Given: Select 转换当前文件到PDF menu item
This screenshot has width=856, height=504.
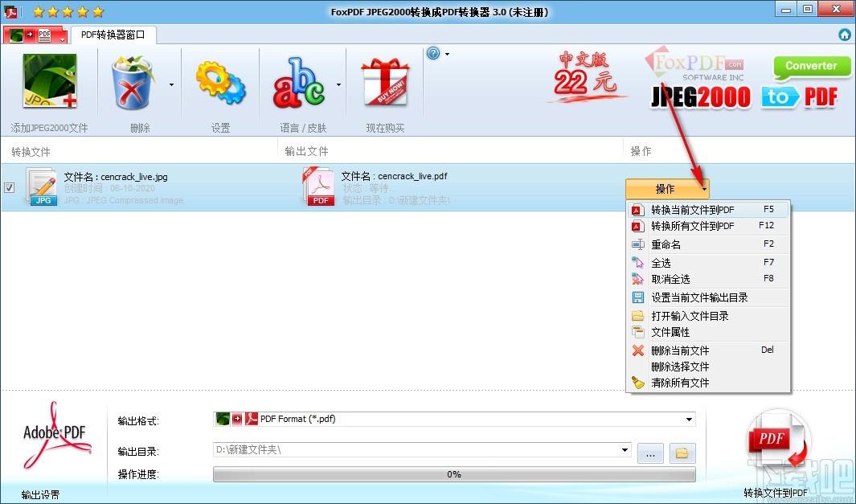Looking at the screenshot, I should point(707,210).
